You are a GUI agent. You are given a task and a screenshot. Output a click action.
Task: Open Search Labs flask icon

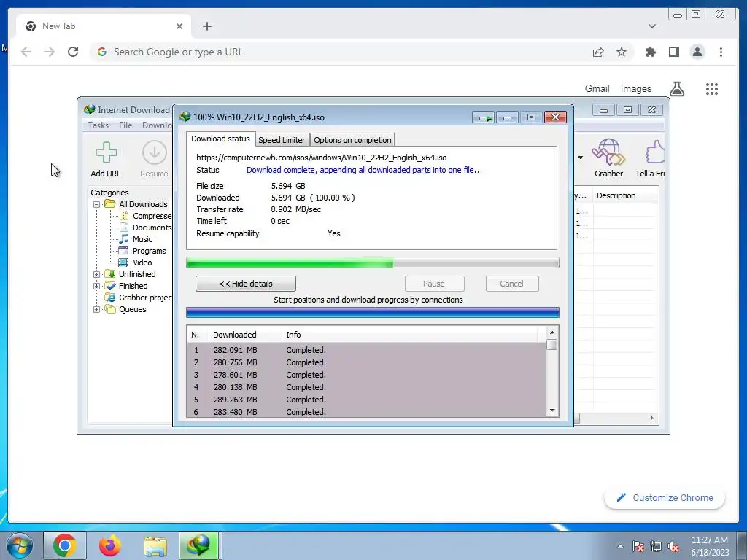coord(676,88)
